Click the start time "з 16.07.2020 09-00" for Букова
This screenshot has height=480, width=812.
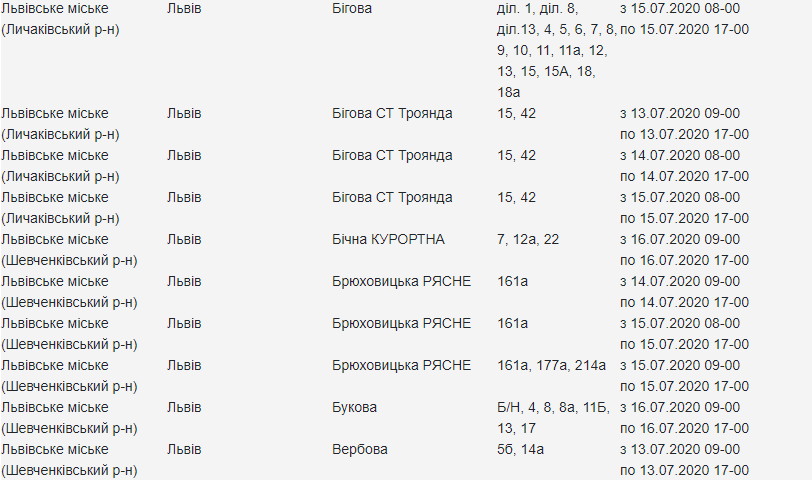pyautogui.click(x=680, y=407)
